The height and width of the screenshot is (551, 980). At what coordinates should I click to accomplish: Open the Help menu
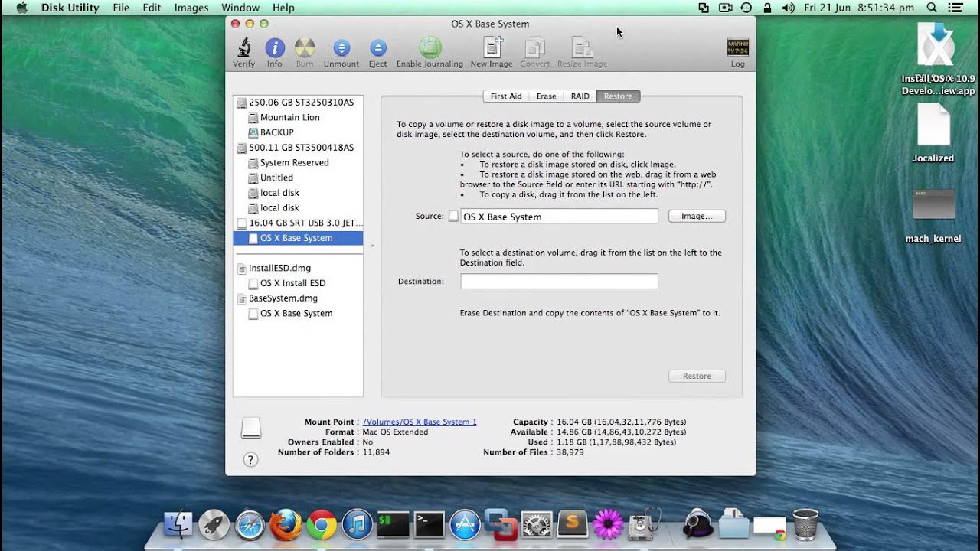(283, 8)
